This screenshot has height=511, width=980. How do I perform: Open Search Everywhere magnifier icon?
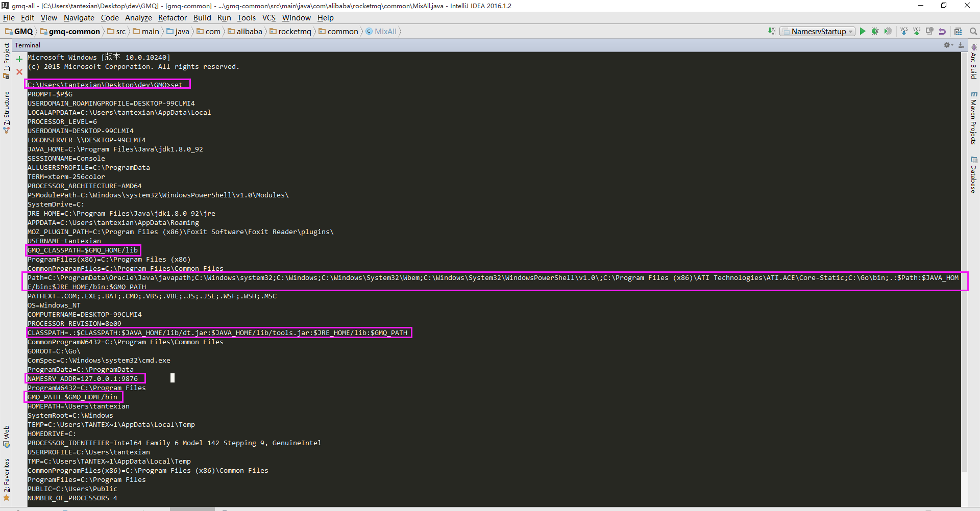click(973, 32)
